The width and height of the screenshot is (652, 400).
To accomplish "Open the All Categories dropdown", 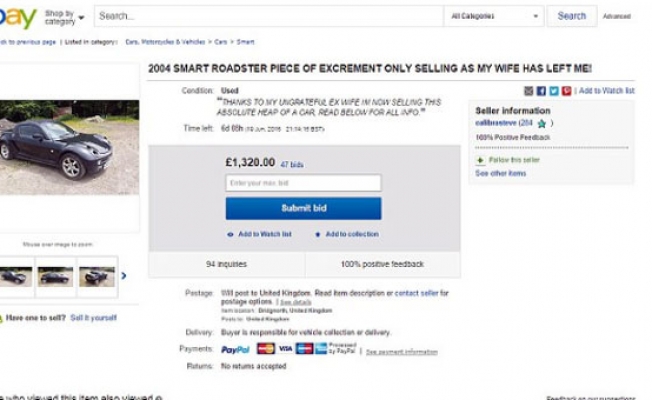I will pos(494,16).
